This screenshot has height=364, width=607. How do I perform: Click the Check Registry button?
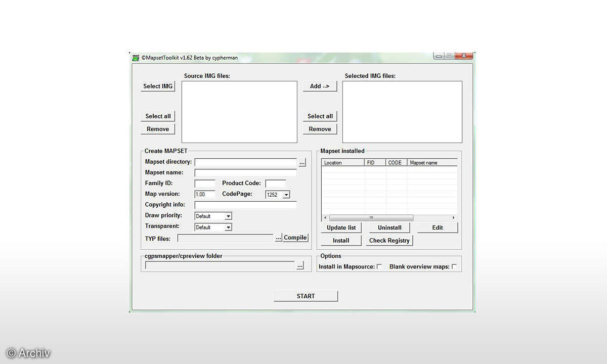click(389, 241)
